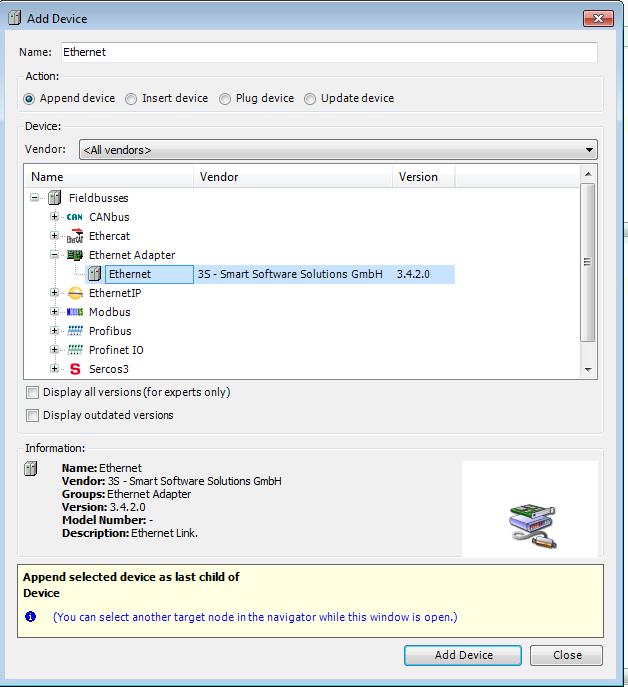Expand the Profibus node
This screenshot has width=628, height=687.
(54, 330)
